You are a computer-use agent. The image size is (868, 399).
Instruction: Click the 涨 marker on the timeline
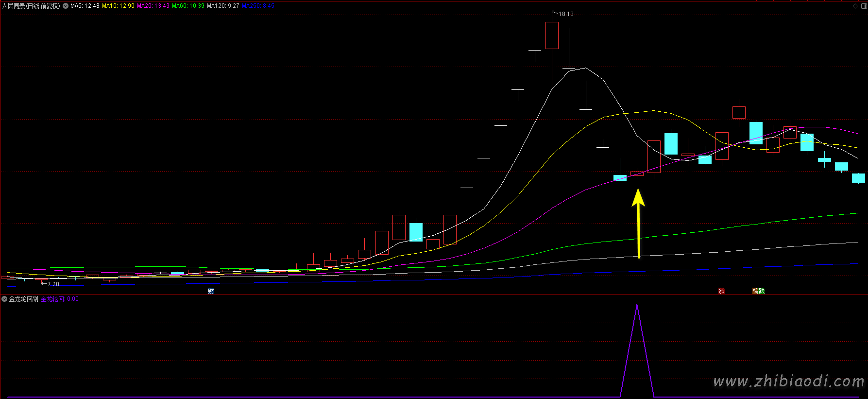point(721,291)
